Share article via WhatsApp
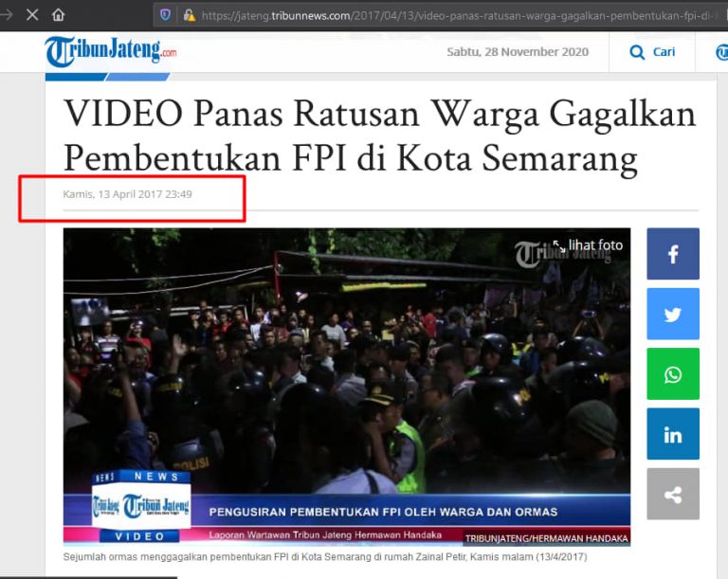 [x=673, y=373]
